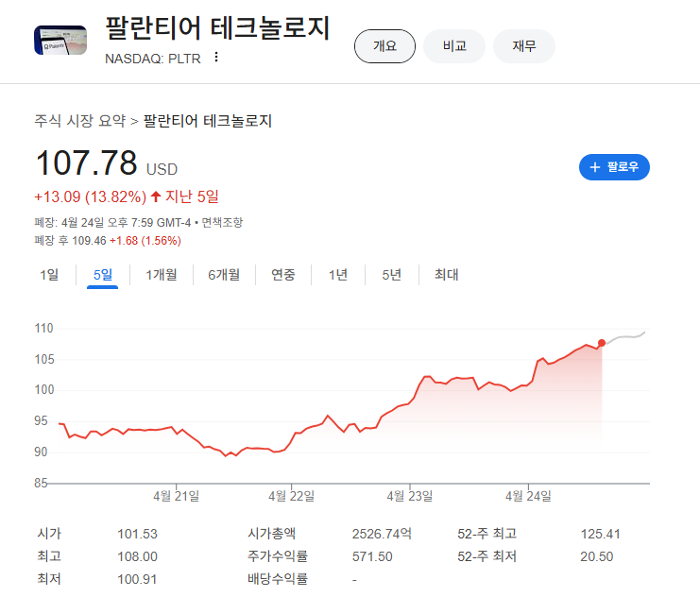Click the 면책조항 disclaimer link
This screenshot has width=700, height=597.
coord(222,222)
